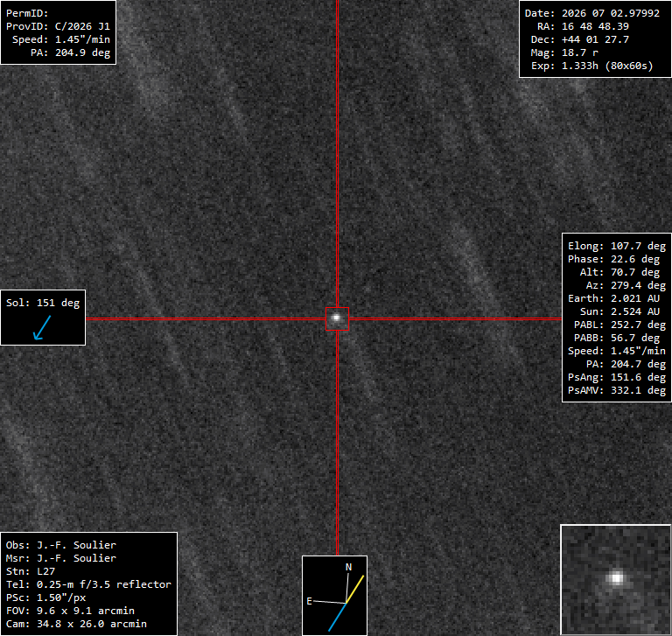Click 'Phase: 22.6 deg' text

click(x=613, y=259)
